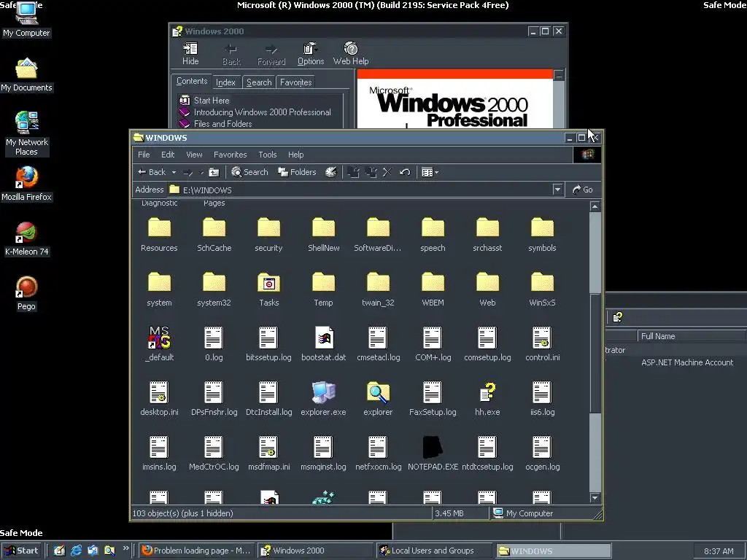Switch to Problem loading page taskbar button

click(x=197, y=551)
